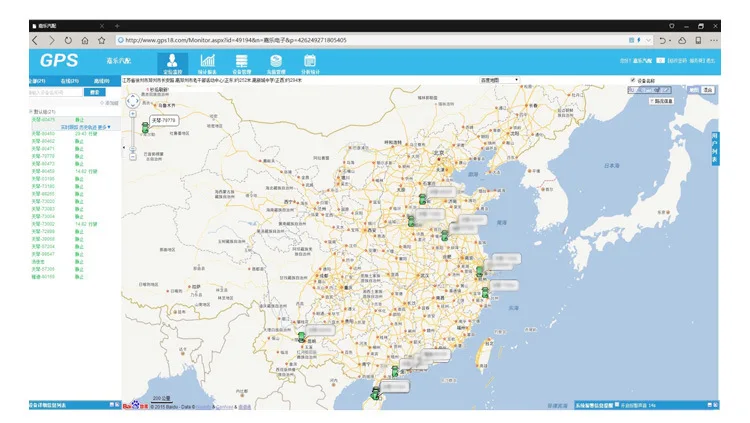The height and width of the screenshot is (423, 750).
Task: Open the calendar analysis statistics icon
Action: coord(310,61)
